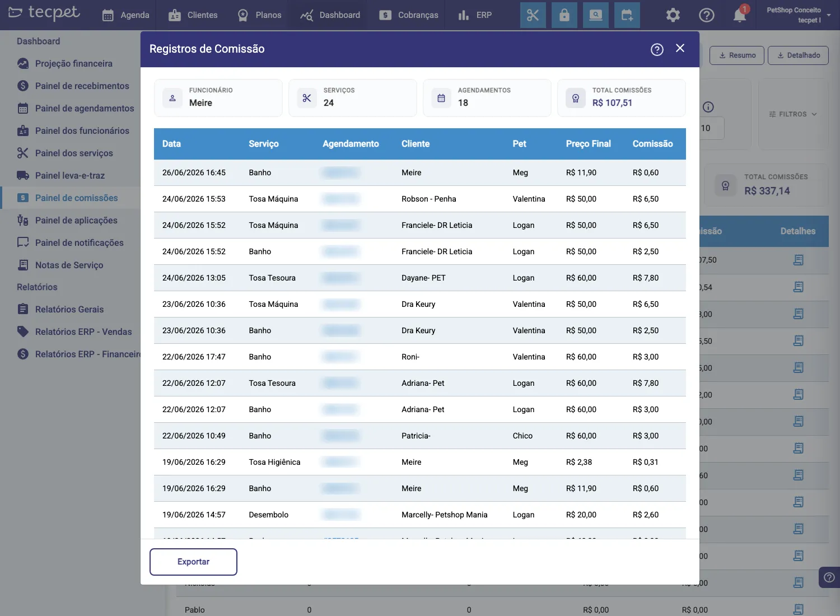
Task: Click appointment link in 26/06/2026 16:45 row
Action: click(x=341, y=172)
